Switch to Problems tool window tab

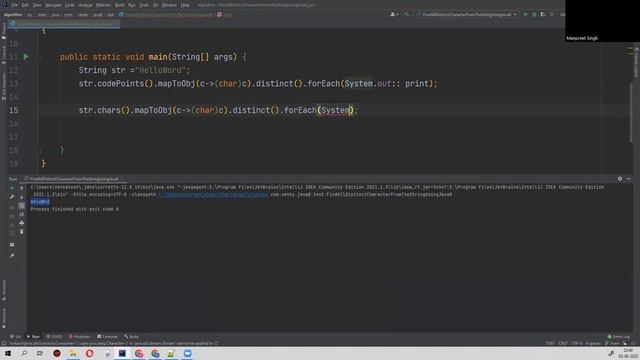(x=79, y=336)
